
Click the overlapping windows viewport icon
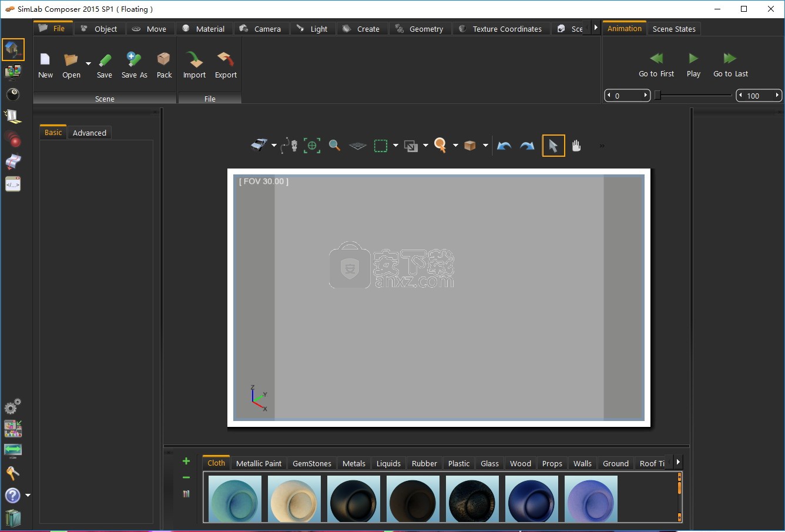(411, 146)
